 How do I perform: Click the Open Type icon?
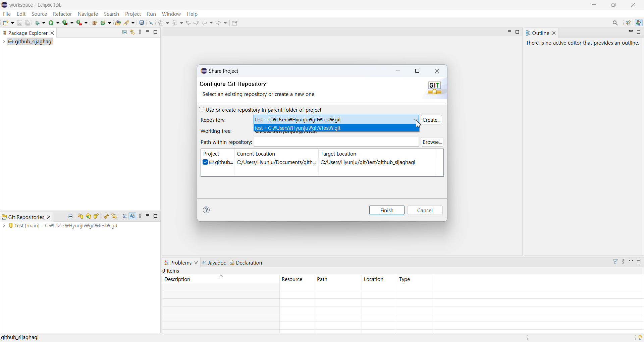point(118,23)
